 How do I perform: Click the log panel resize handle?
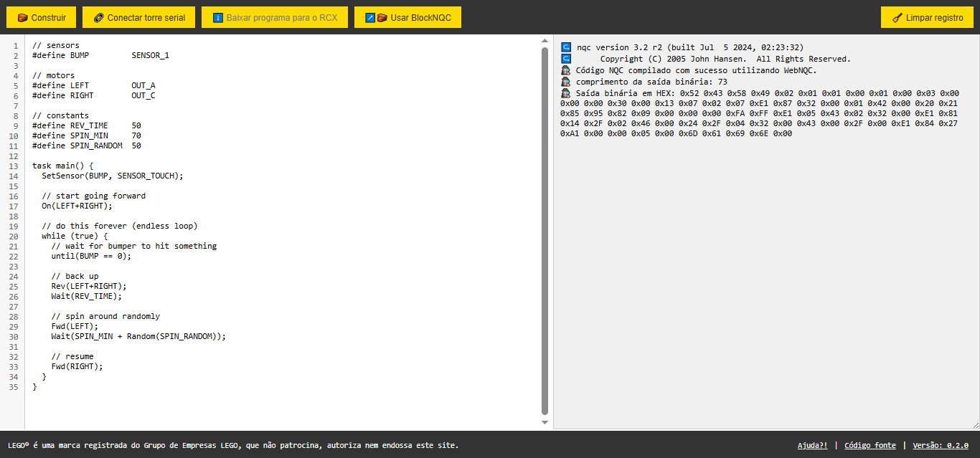tap(975, 424)
